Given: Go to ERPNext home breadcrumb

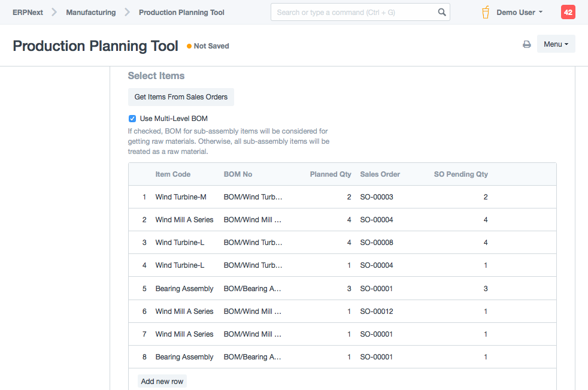Looking at the screenshot, I should tap(28, 13).
